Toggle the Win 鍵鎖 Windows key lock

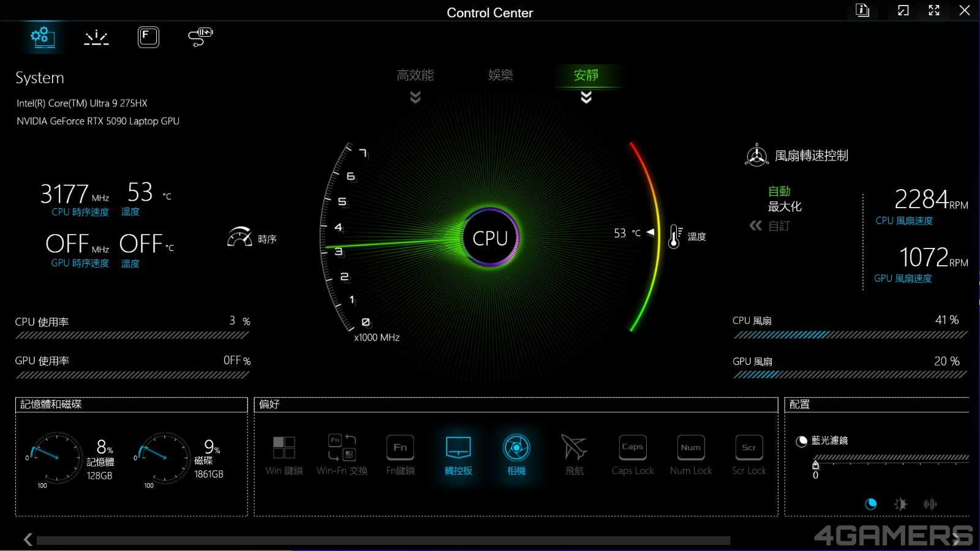coord(284,455)
